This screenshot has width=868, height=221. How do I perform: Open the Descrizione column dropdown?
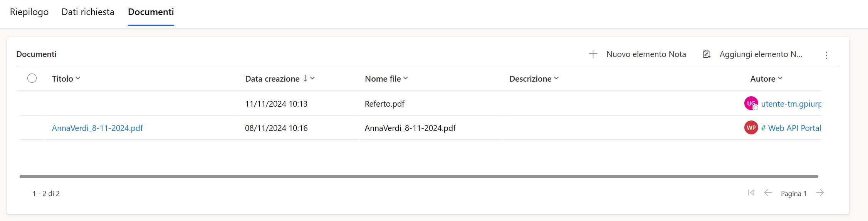point(534,79)
